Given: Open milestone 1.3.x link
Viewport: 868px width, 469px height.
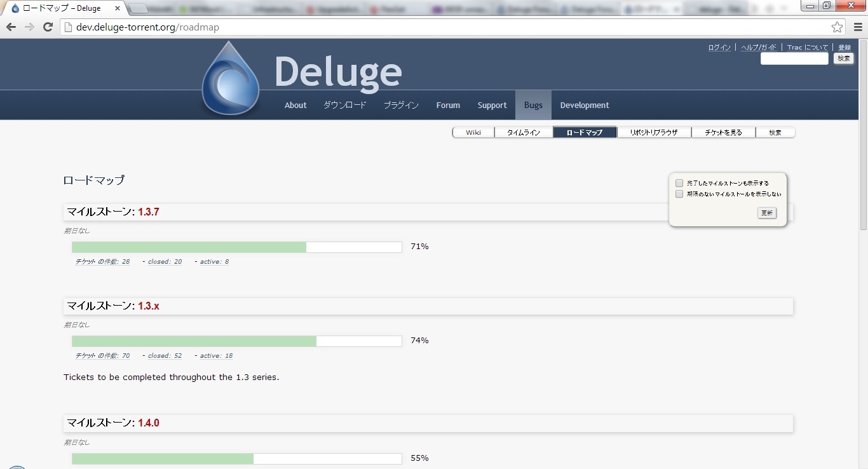Looking at the screenshot, I should pyautogui.click(x=149, y=306).
